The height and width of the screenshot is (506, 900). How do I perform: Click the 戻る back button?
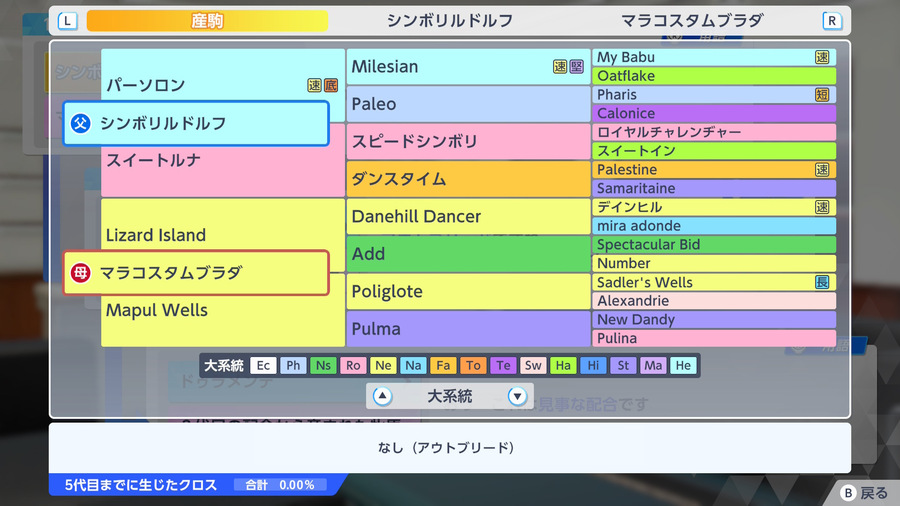[x=865, y=493]
